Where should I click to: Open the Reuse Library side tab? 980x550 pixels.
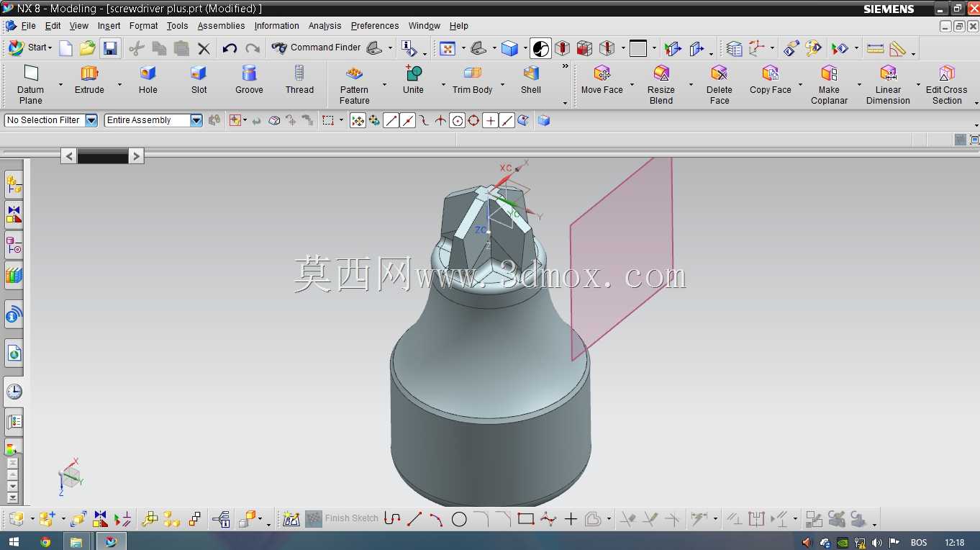point(14,275)
